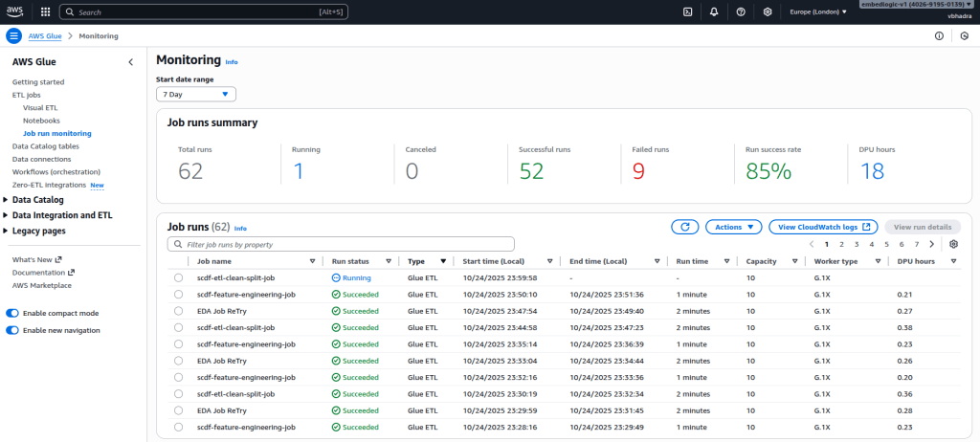Expand the Actions dropdown
This screenshot has height=442, width=980.
point(733,227)
